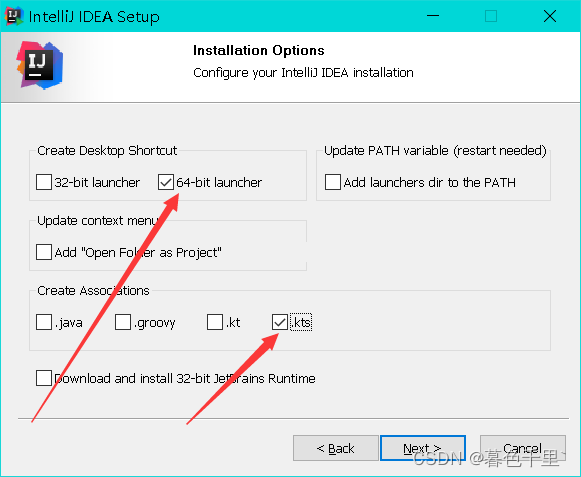Minimize the setup window
Viewport: 581px width, 477px height.
pyautogui.click(x=433, y=16)
